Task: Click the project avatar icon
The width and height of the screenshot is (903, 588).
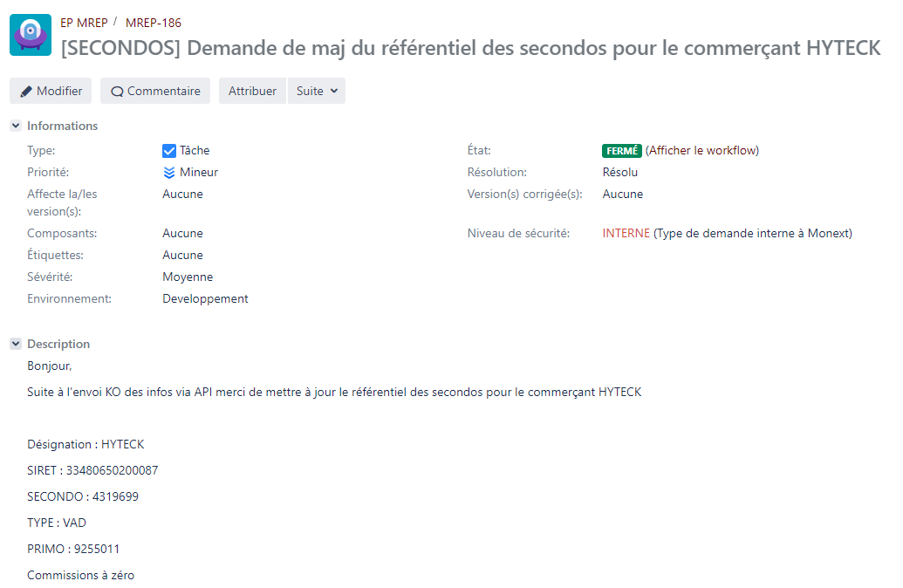Action: (31, 35)
